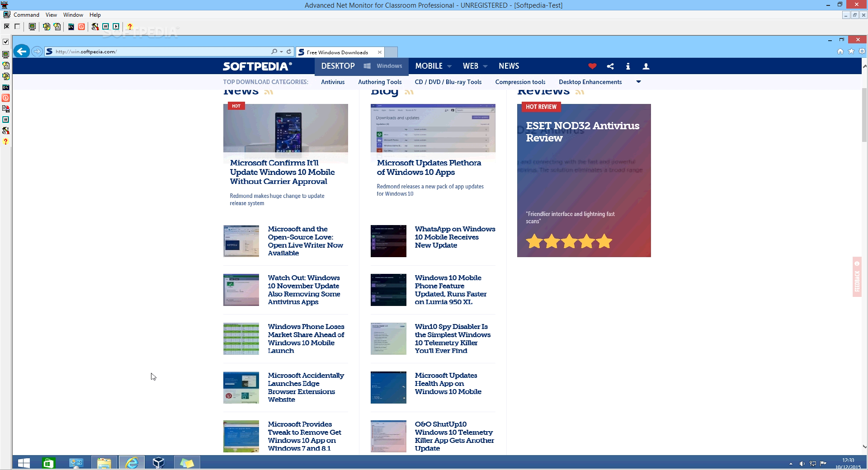This screenshot has height=470, width=868.
Task: Click the command prompt icon in left sidebar
Action: [x=6, y=87]
